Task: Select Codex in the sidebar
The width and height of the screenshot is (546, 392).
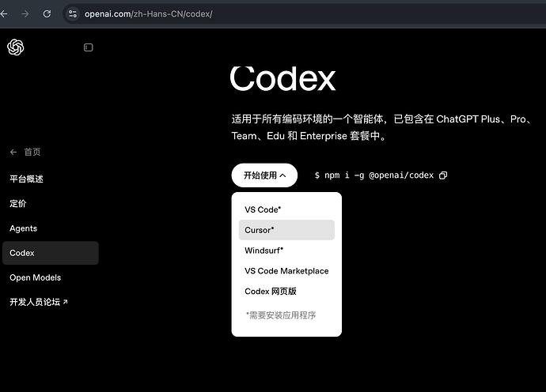Action: (51, 253)
